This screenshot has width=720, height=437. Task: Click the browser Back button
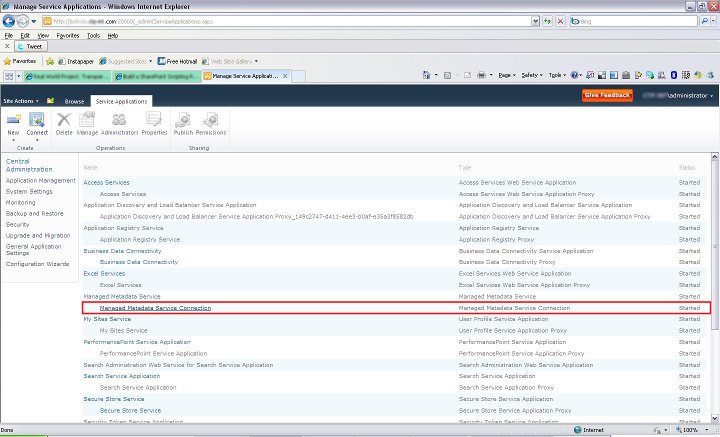coord(9,21)
